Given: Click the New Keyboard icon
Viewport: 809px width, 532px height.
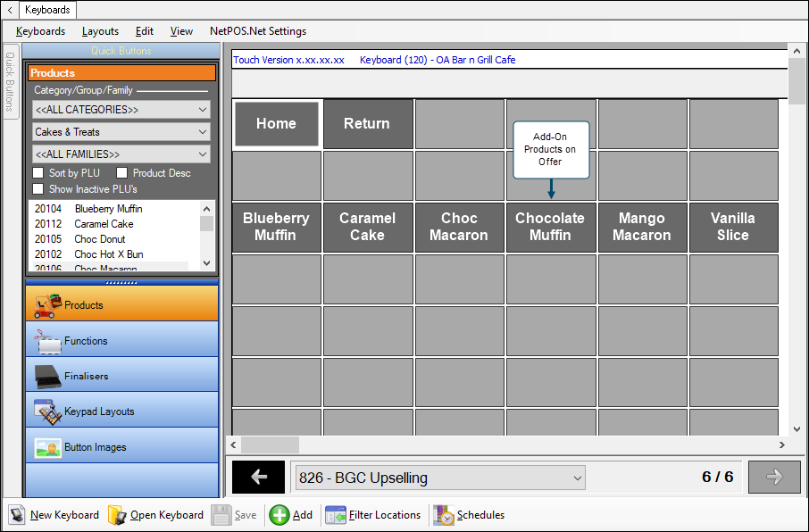Looking at the screenshot, I should (x=17, y=515).
